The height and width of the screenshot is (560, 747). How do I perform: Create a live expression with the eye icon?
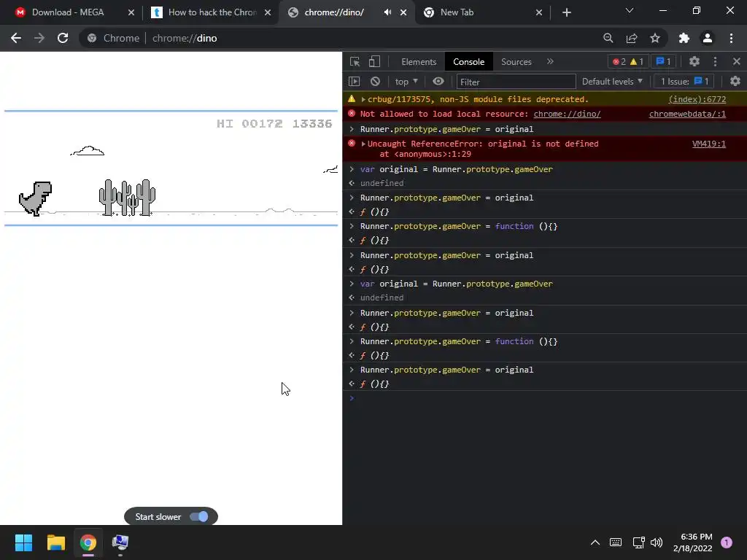(438, 82)
